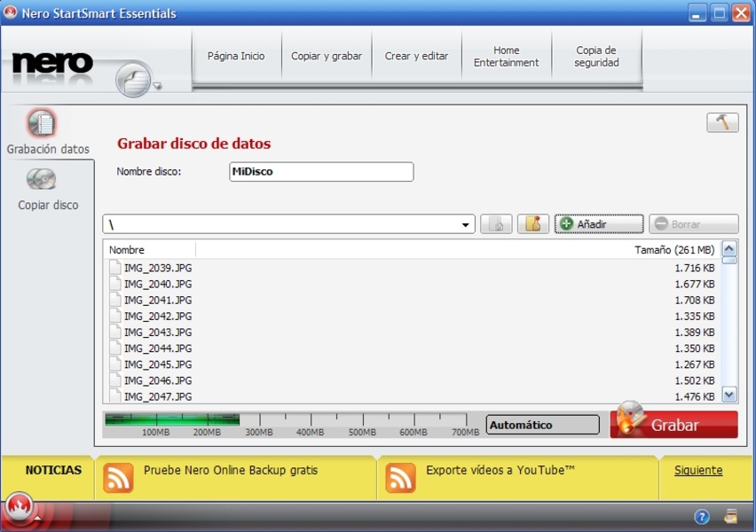Select file IMG_2041.JPG

158,301
